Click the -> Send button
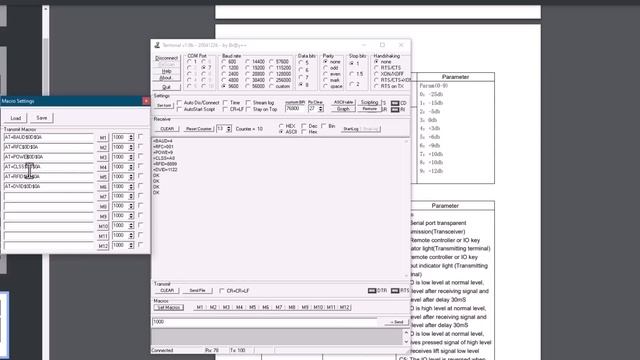640x360 pixels. (396, 322)
